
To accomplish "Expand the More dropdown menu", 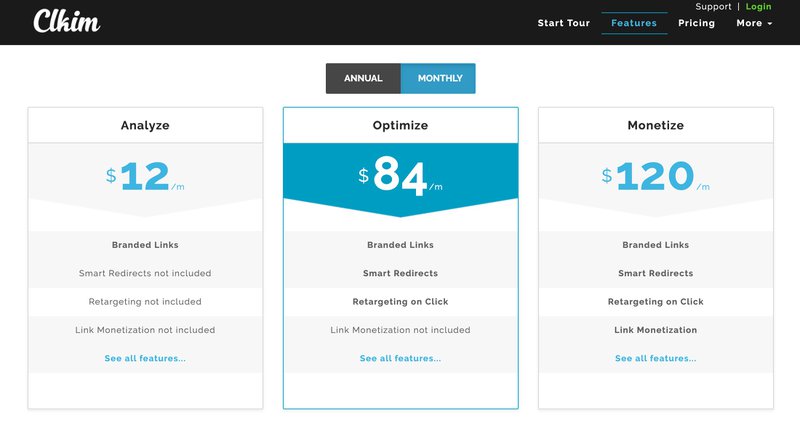I will [x=754, y=23].
